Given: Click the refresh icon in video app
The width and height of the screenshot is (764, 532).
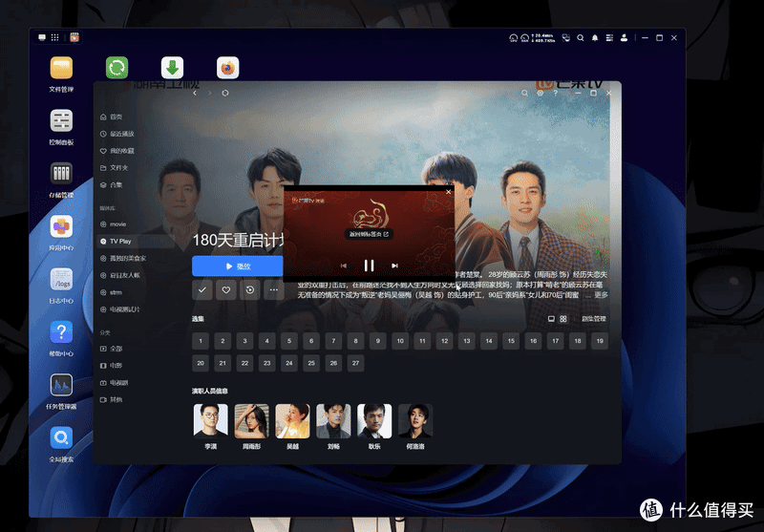Looking at the screenshot, I should [225, 93].
